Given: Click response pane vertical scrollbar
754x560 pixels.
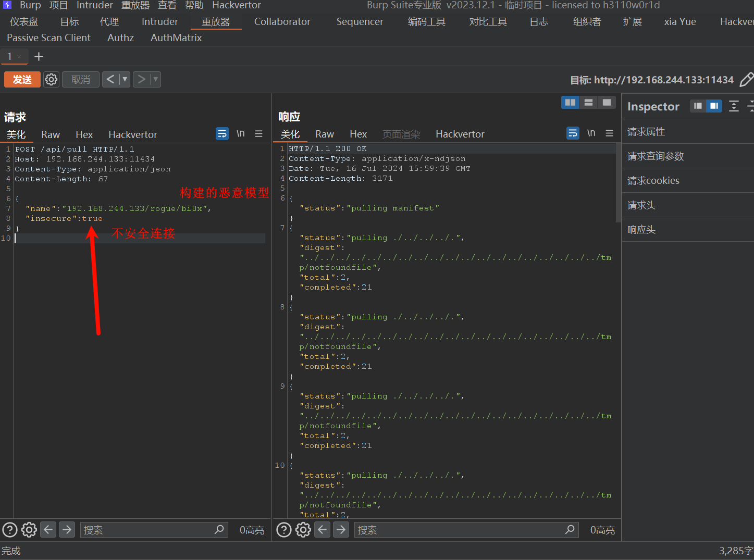Looking at the screenshot, I should pyautogui.click(x=618, y=183).
